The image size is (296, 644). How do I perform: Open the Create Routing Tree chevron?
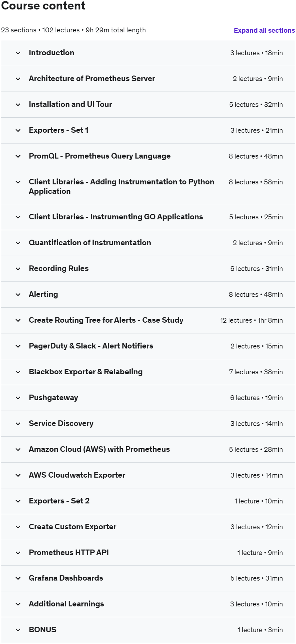click(x=18, y=320)
